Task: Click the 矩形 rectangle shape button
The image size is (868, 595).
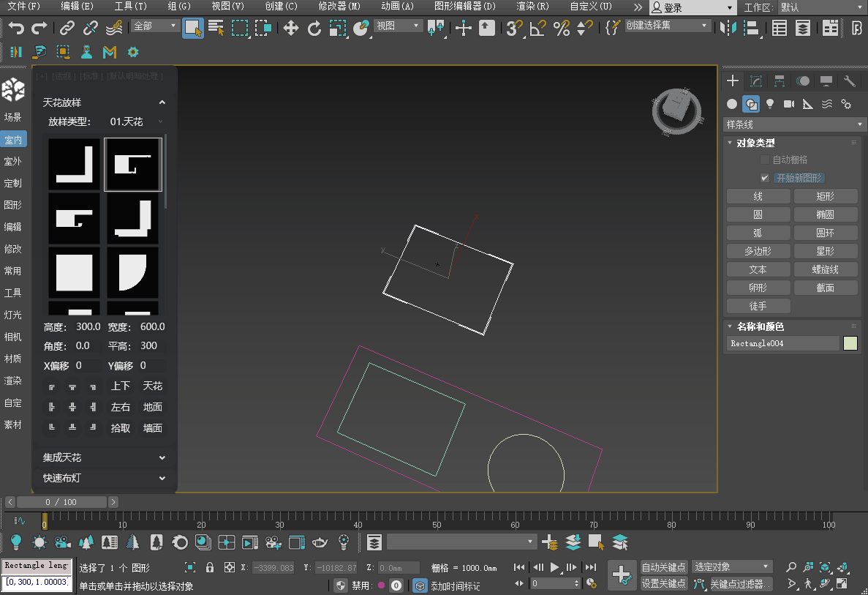Action: [826, 196]
